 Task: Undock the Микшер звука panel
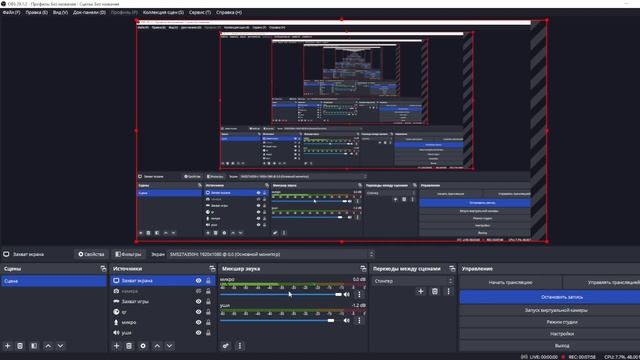[363, 269]
